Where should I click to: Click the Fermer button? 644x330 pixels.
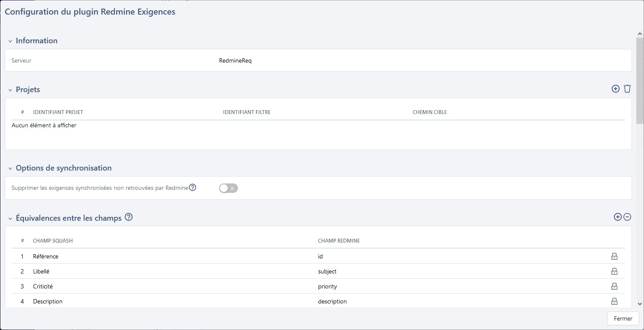click(623, 318)
